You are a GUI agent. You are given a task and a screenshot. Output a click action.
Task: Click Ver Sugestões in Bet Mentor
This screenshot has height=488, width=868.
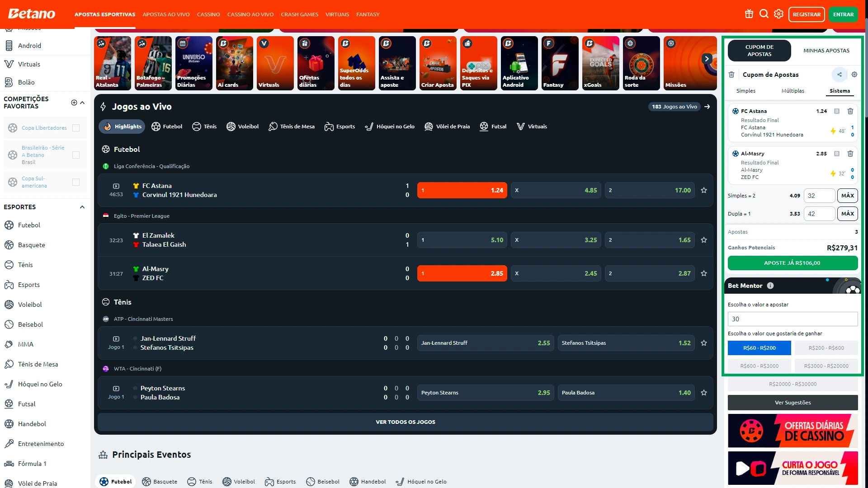point(793,403)
